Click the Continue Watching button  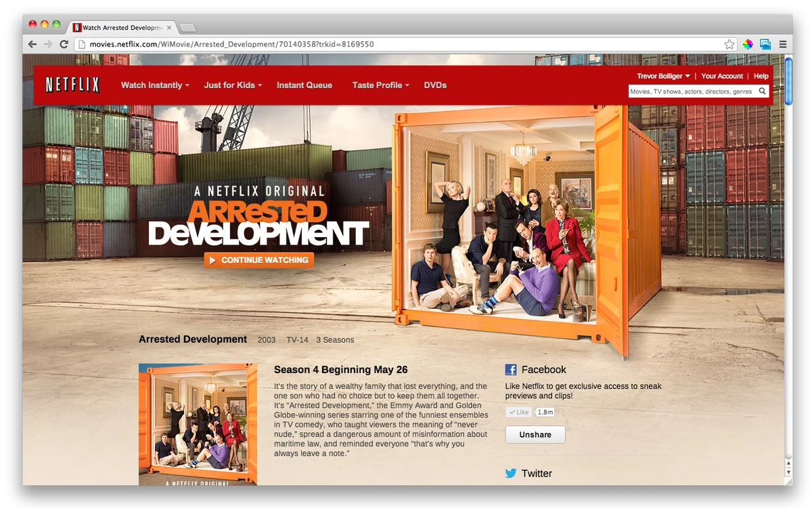(258, 259)
